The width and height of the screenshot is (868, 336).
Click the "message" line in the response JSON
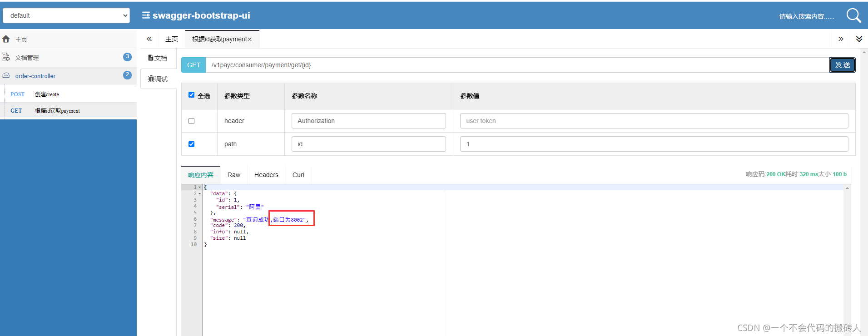pyautogui.click(x=259, y=219)
